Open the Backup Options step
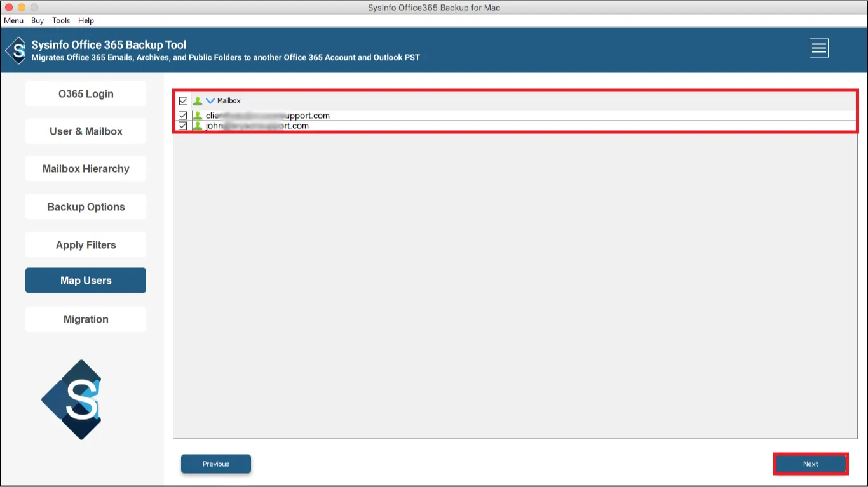This screenshot has width=868, height=487. pos(86,207)
